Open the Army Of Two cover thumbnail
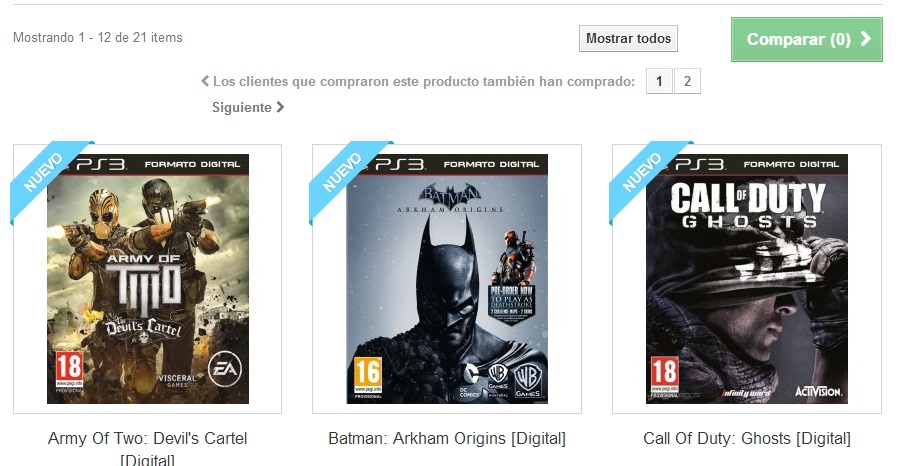Image resolution: width=908 pixels, height=466 pixels. [148, 279]
